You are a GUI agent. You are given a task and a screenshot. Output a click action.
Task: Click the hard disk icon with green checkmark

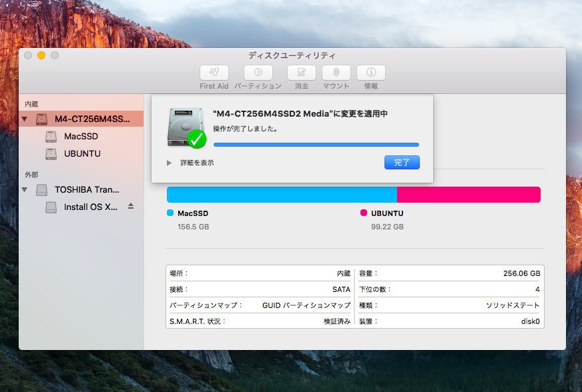click(186, 128)
